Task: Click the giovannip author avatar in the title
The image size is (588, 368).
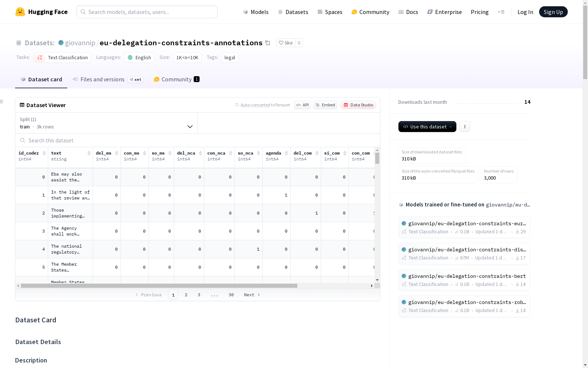Action: [61, 43]
